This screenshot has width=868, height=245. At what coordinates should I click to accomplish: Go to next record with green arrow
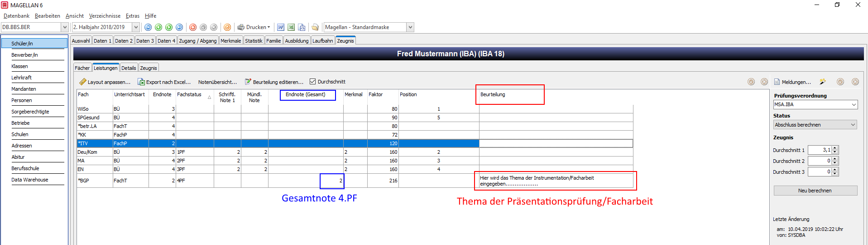pos(169,27)
